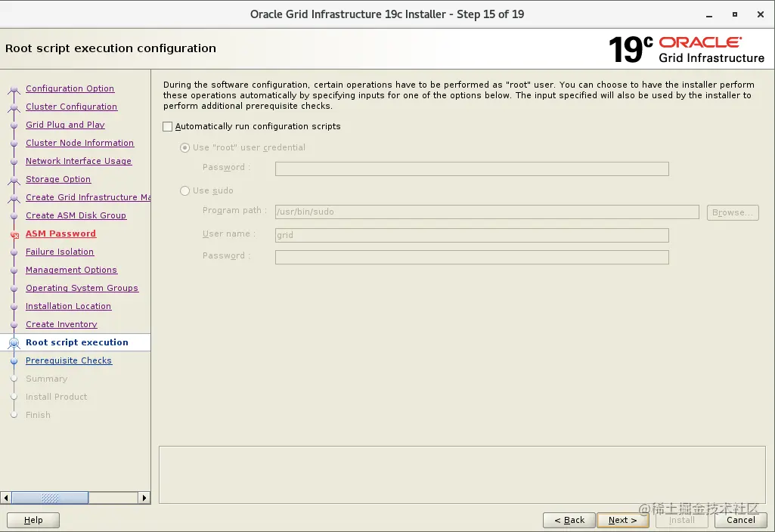Click the Configuration Option step marker icon

(14, 90)
